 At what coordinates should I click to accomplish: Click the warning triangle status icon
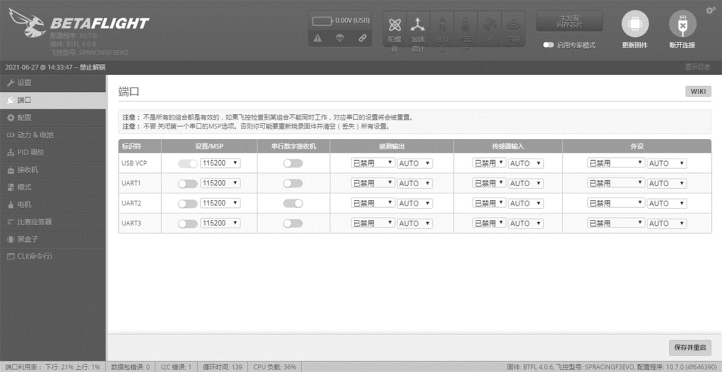(x=318, y=38)
